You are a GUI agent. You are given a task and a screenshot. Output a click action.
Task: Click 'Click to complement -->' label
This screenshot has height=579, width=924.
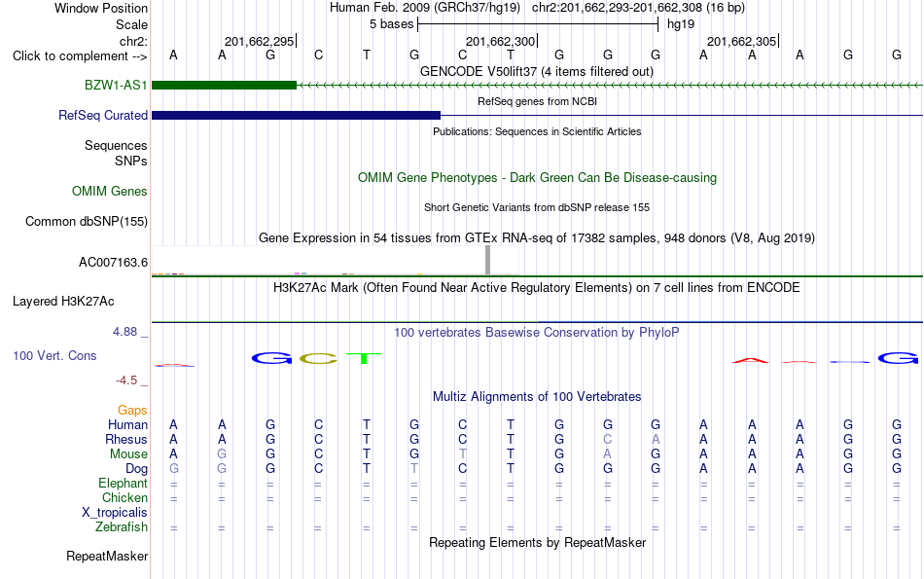pos(80,56)
